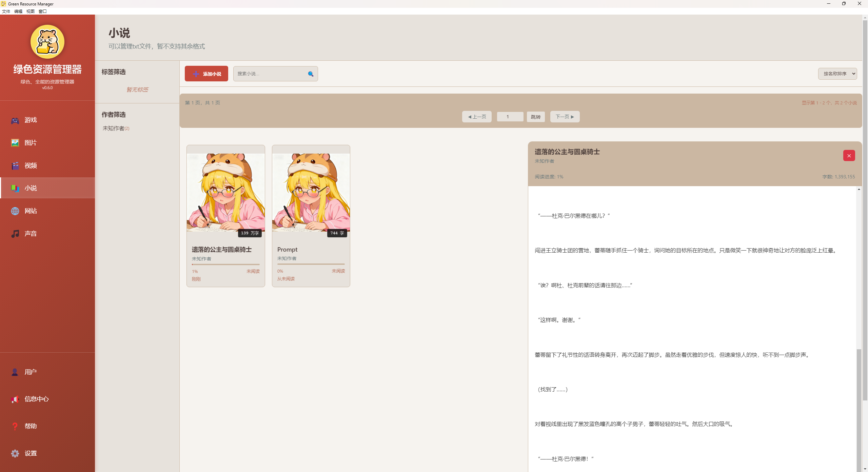Open the 用户 profile icon

point(15,372)
